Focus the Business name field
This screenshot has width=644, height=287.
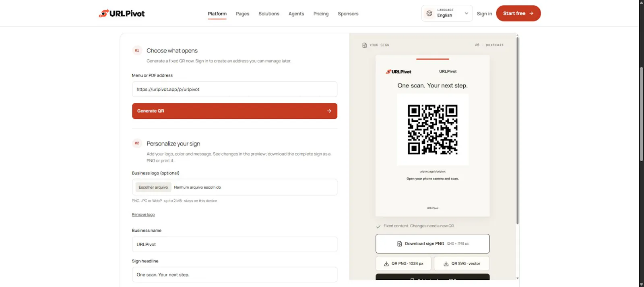click(235, 245)
